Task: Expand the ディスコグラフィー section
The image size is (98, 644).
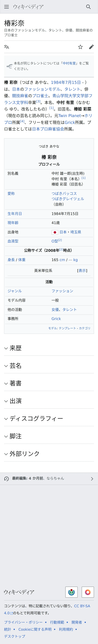Action: [36, 419]
